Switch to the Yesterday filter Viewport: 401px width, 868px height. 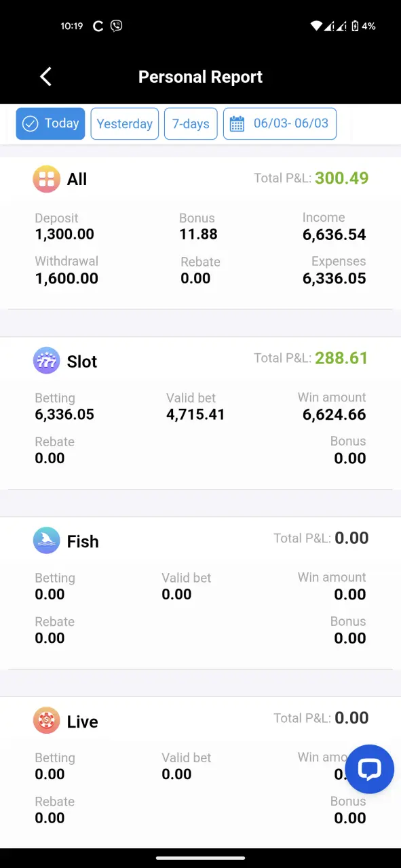125,123
